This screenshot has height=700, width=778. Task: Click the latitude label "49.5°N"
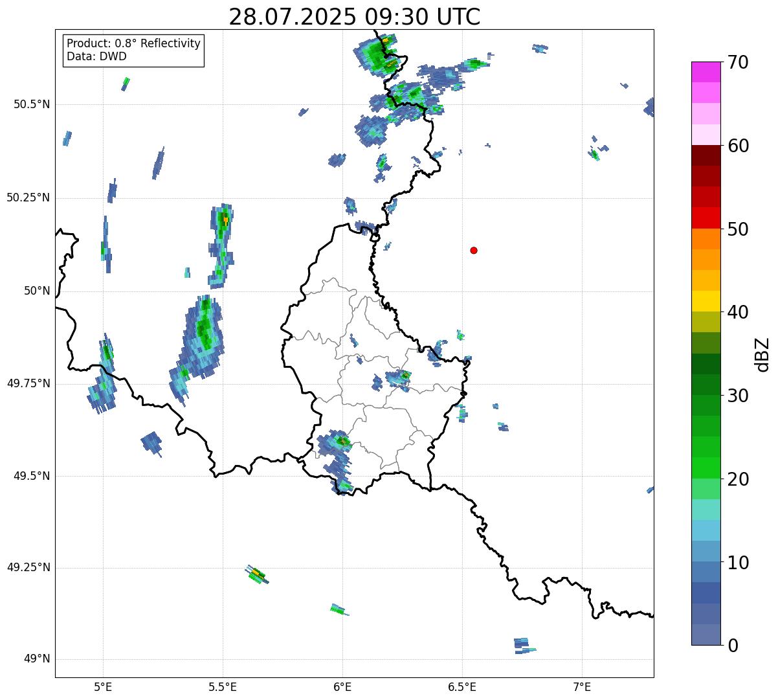coord(32,476)
